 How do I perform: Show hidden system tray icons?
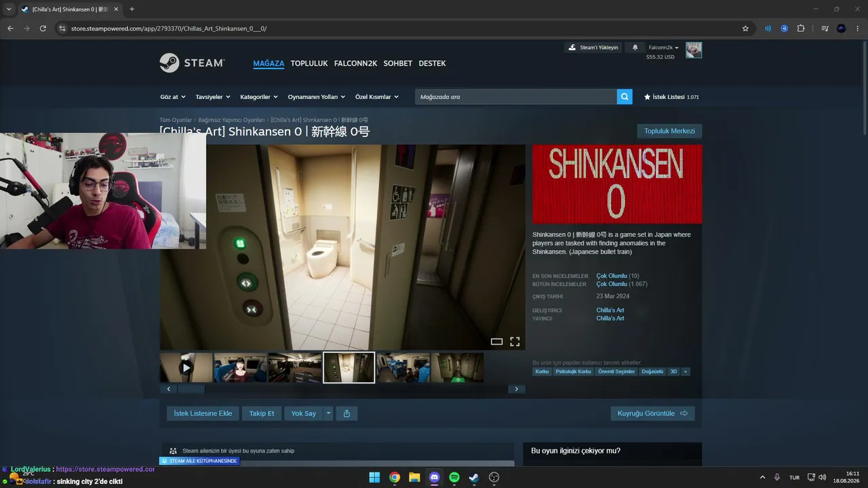pyautogui.click(x=762, y=477)
